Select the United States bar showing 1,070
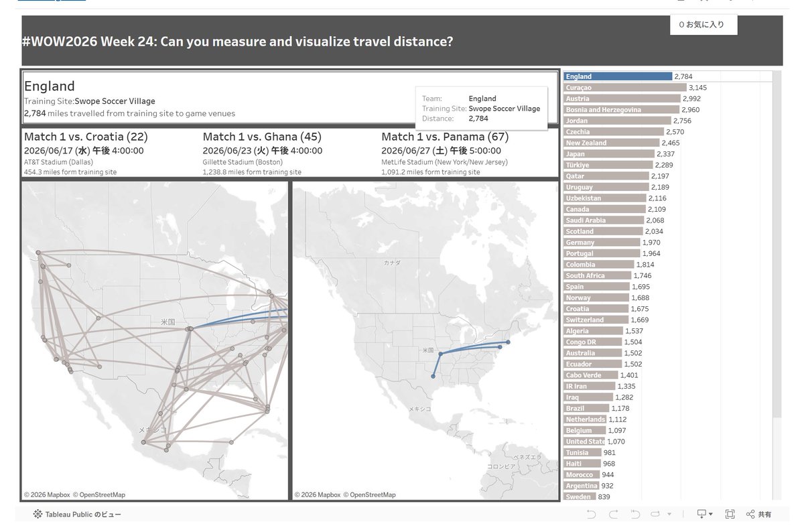Screen dimensions: 804x532 584,442
